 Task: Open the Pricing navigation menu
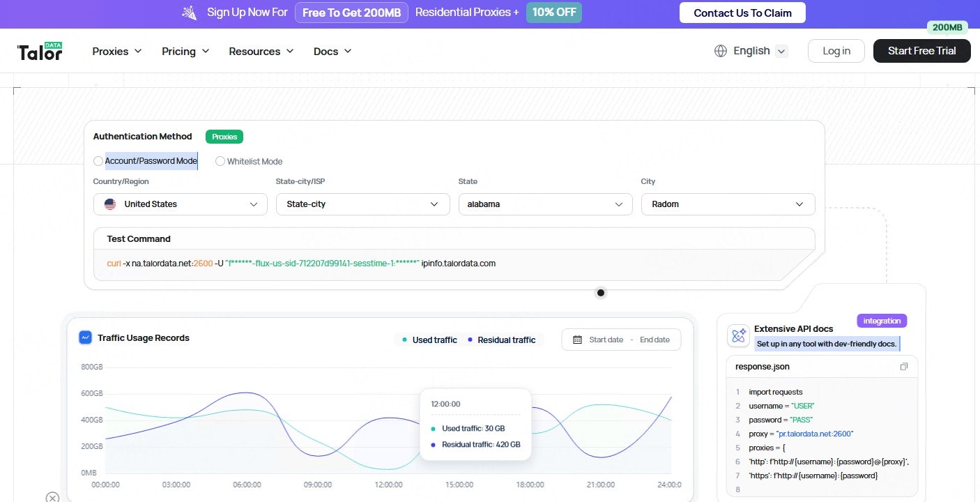(x=185, y=51)
